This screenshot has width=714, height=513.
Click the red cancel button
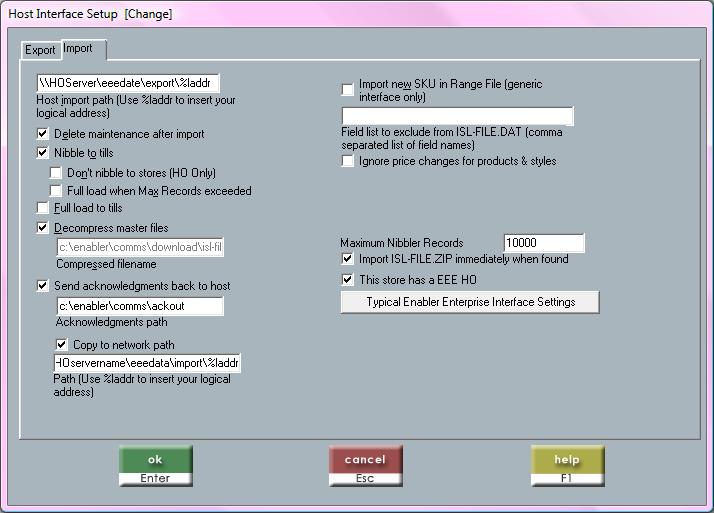click(366, 466)
